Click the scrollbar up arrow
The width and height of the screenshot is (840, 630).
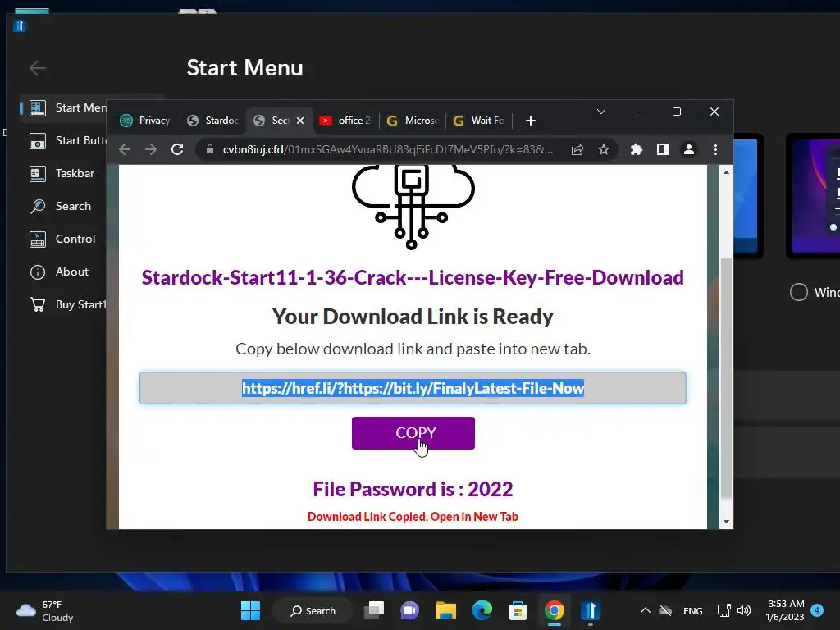(726, 172)
